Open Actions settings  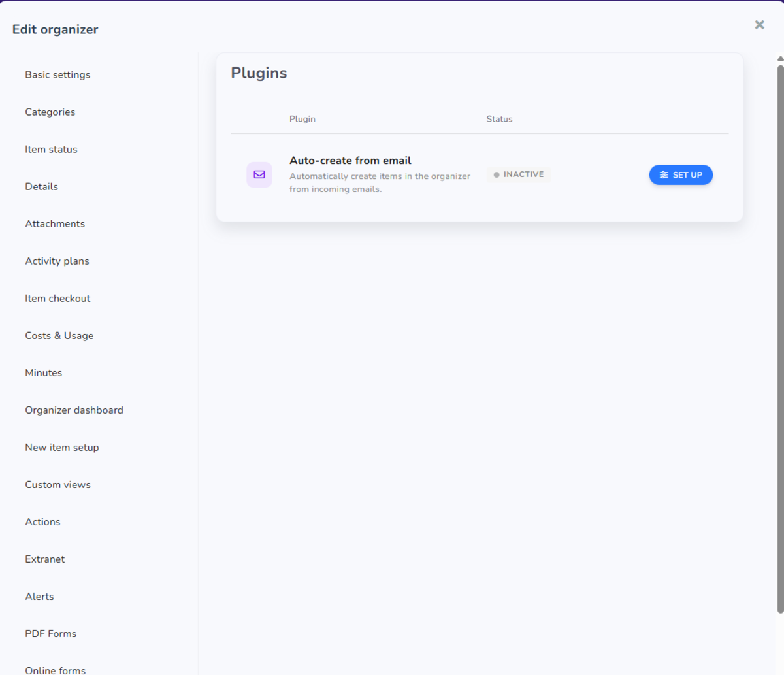(x=42, y=521)
